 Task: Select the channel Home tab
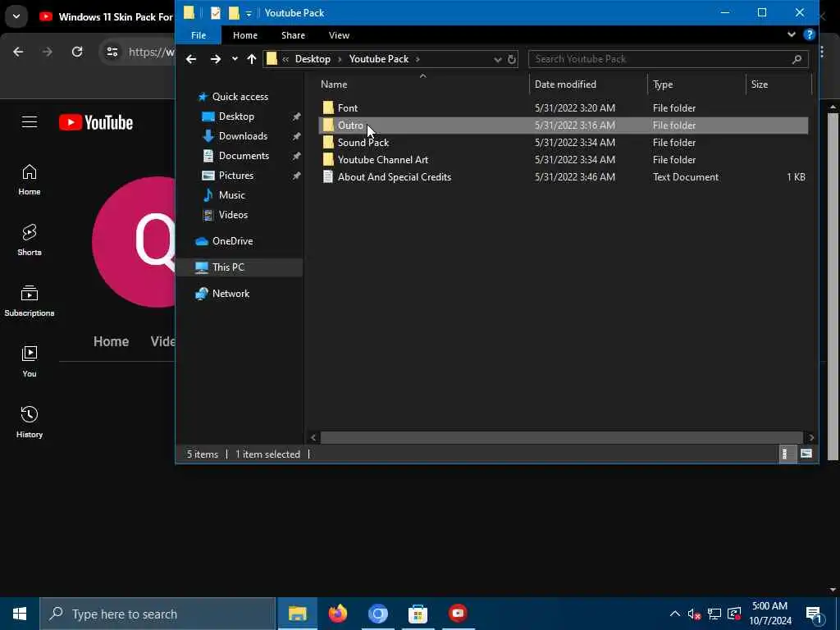tap(111, 342)
